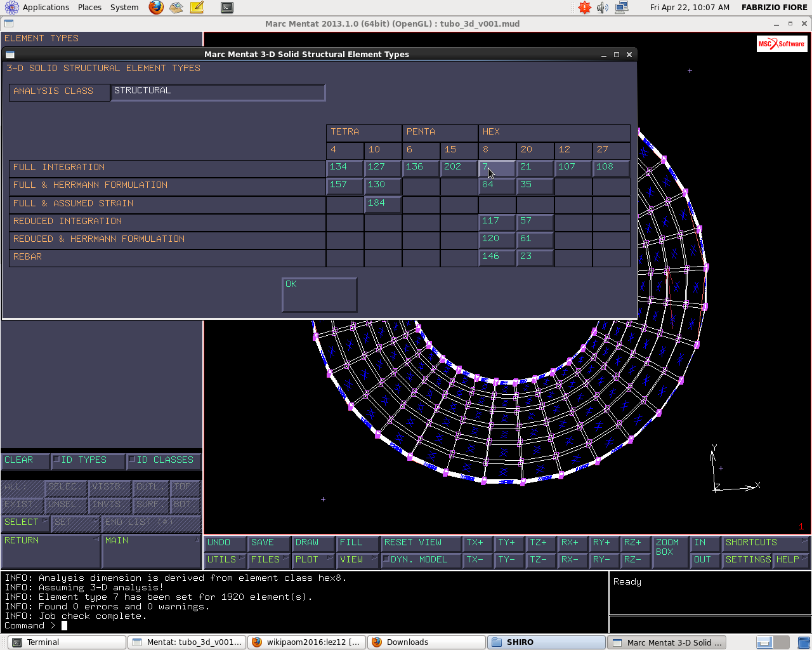Expand the HELP submenu

792,560
